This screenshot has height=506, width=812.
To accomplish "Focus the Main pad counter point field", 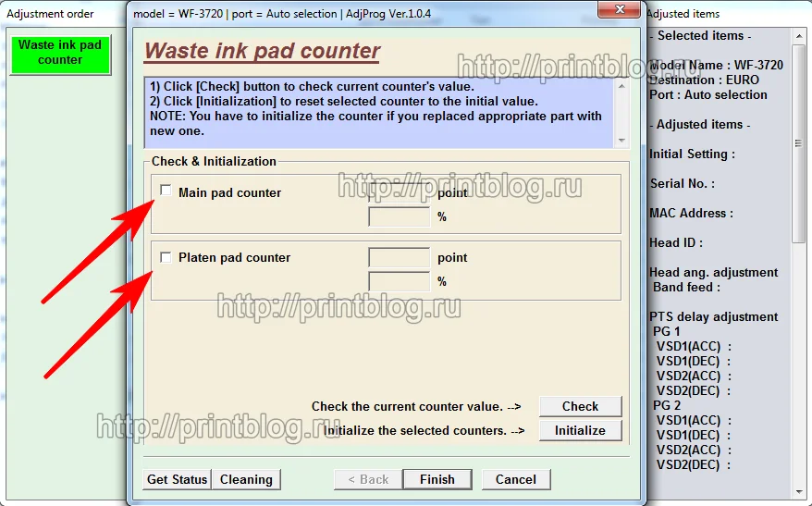I will 399,192.
